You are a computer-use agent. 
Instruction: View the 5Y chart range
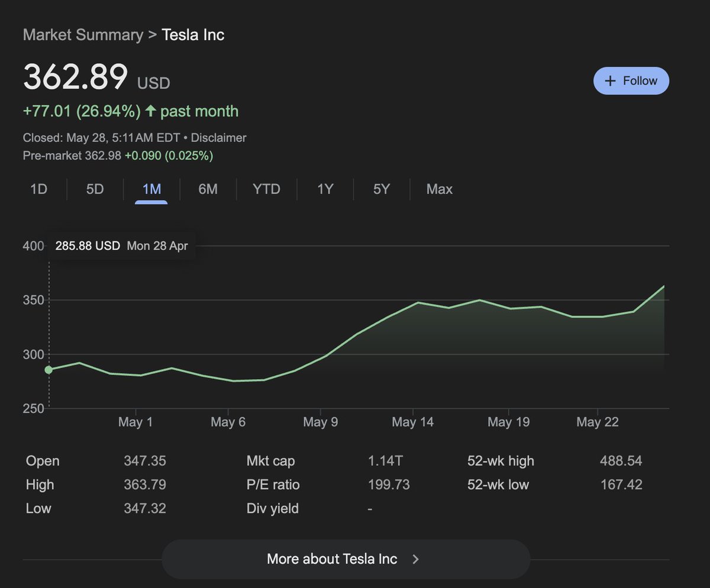[380, 189]
